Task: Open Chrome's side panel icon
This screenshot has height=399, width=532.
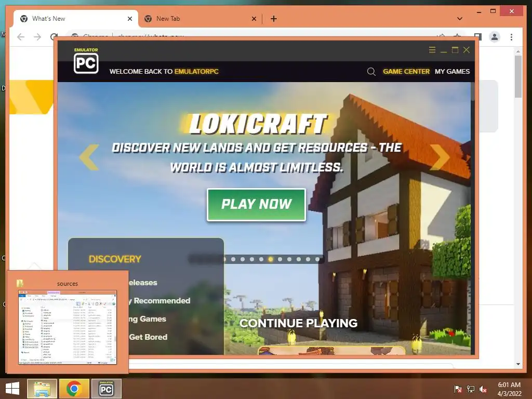Action: click(478, 37)
